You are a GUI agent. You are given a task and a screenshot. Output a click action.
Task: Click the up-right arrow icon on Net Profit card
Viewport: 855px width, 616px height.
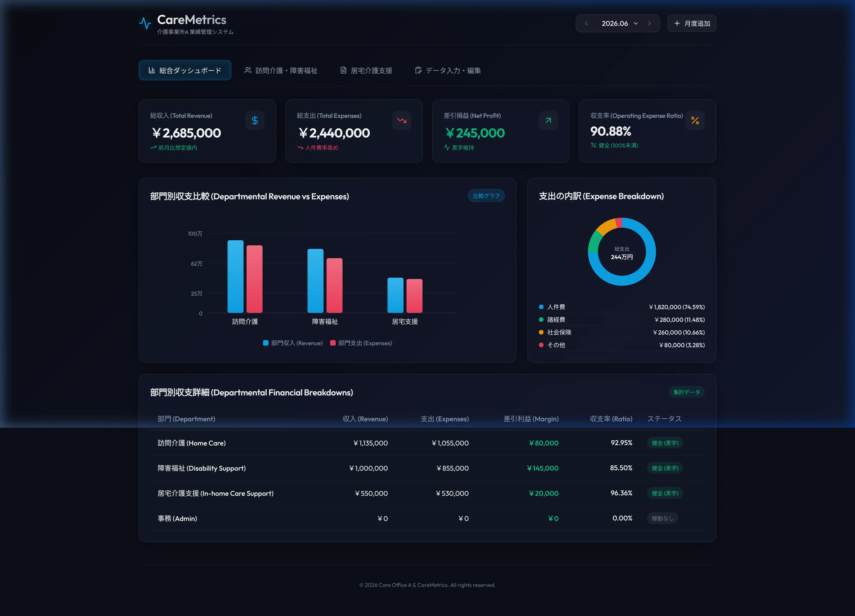point(548,120)
